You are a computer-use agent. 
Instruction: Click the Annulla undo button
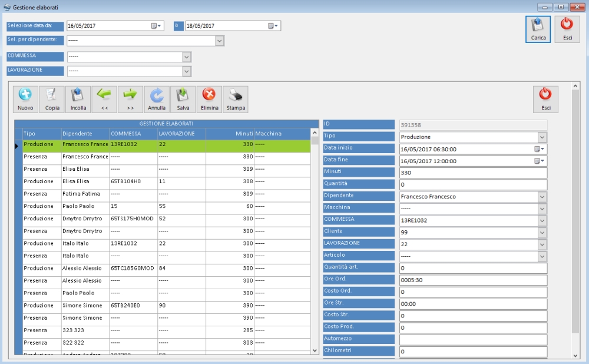[x=157, y=99]
